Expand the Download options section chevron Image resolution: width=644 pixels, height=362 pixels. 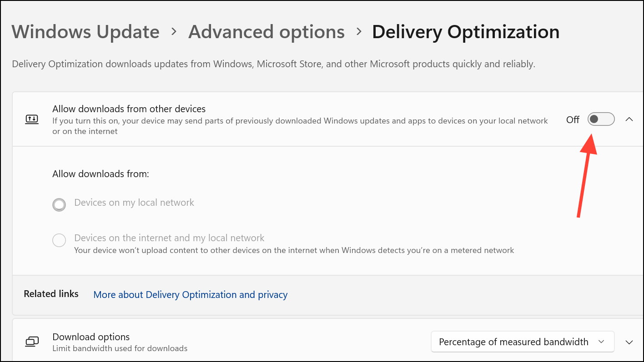pyautogui.click(x=629, y=342)
